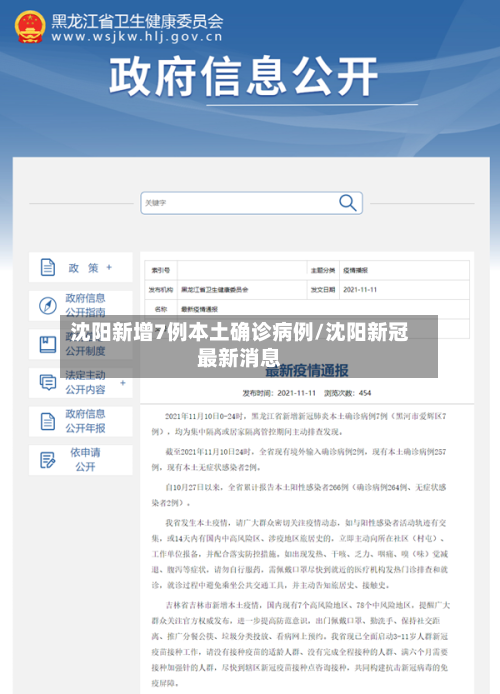Click the chat icon for 法定主动公开内容

(x=48, y=382)
